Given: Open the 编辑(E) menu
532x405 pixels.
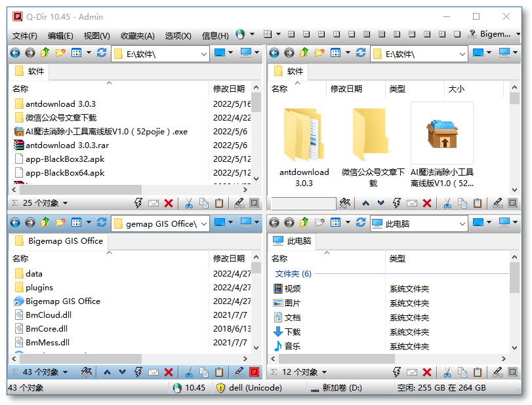Looking at the screenshot, I should pyautogui.click(x=60, y=35).
